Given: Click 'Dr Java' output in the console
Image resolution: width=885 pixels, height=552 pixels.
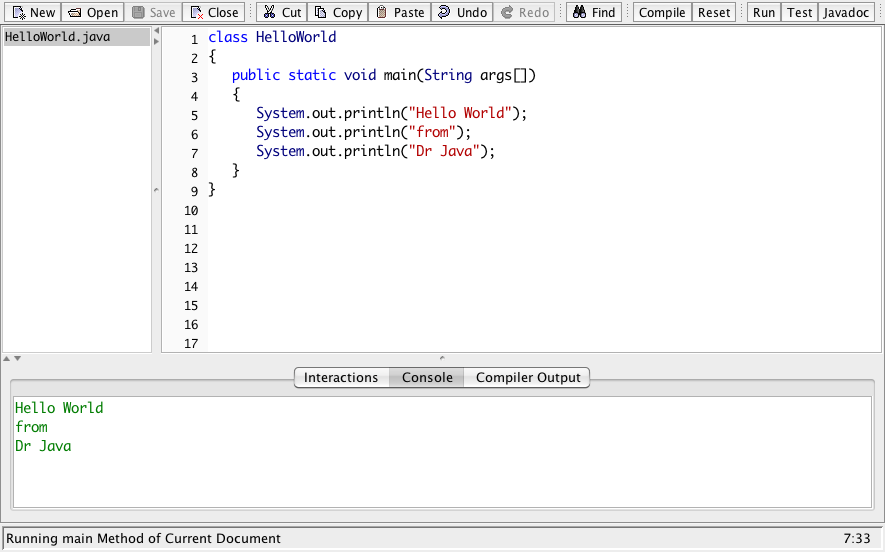Looking at the screenshot, I should [x=43, y=446].
